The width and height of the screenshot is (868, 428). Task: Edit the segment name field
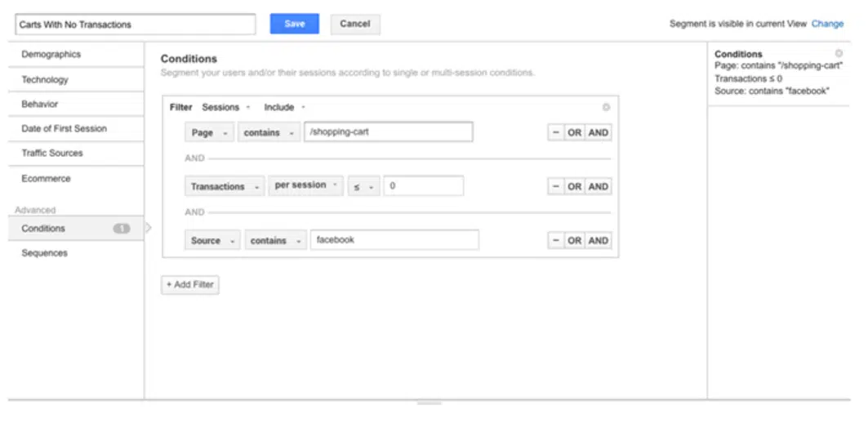(136, 25)
